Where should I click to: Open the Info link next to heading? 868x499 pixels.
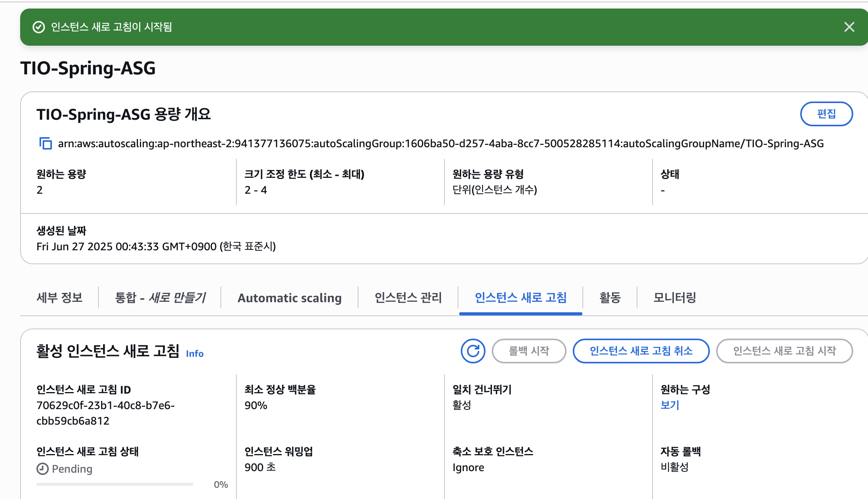point(195,353)
